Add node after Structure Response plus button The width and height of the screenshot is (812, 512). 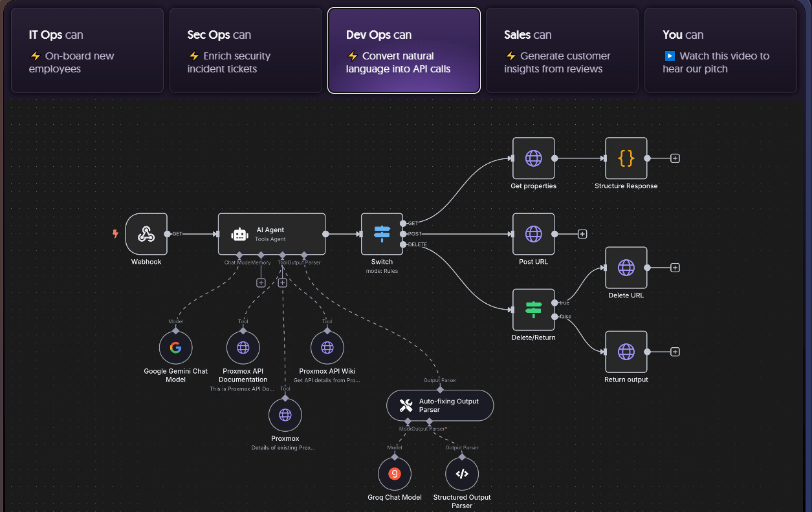click(x=675, y=158)
